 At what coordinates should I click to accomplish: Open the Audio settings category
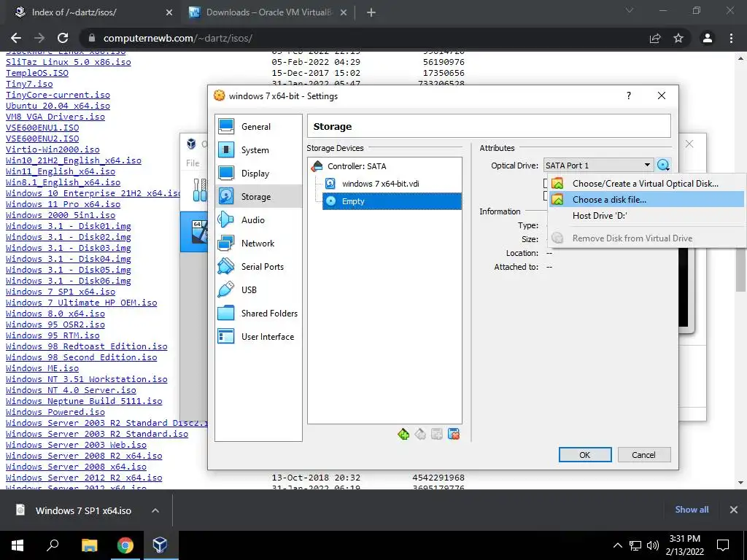pos(258,219)
